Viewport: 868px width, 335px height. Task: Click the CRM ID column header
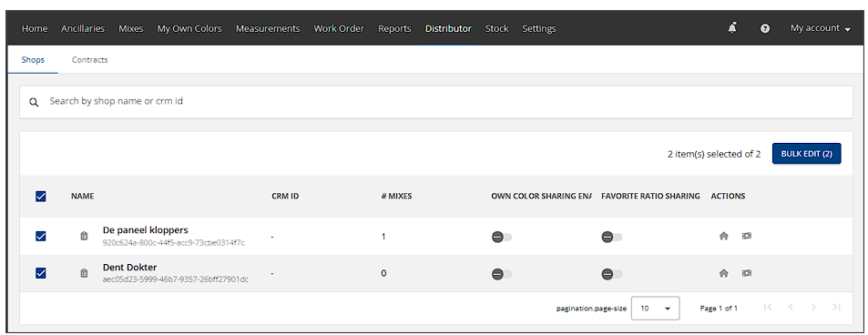pos(285,196)
